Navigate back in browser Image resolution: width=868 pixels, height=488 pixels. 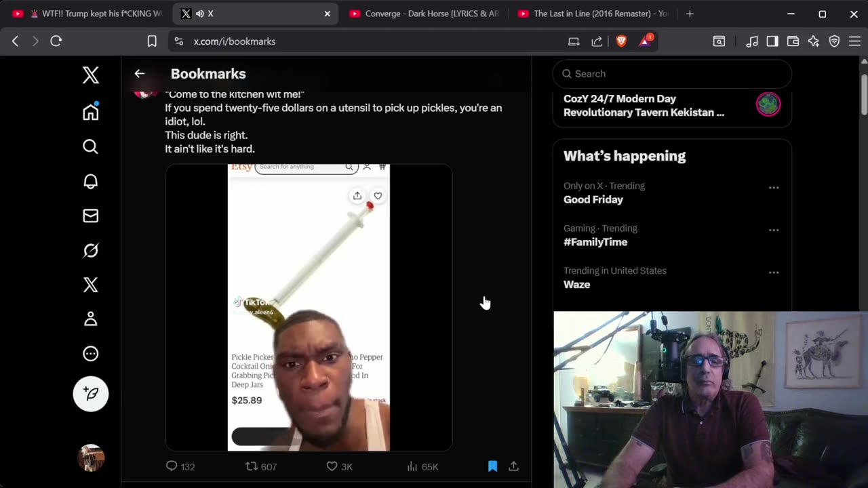(15, 41)
